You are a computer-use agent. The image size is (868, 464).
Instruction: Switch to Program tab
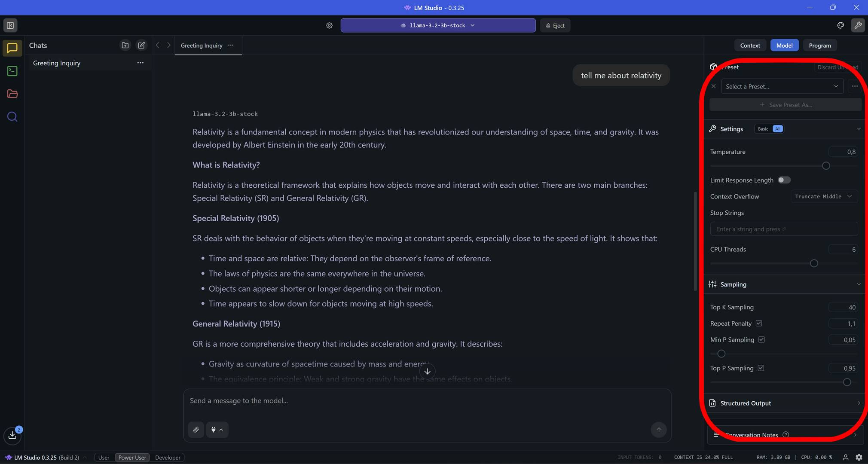(x=819, y=45)
